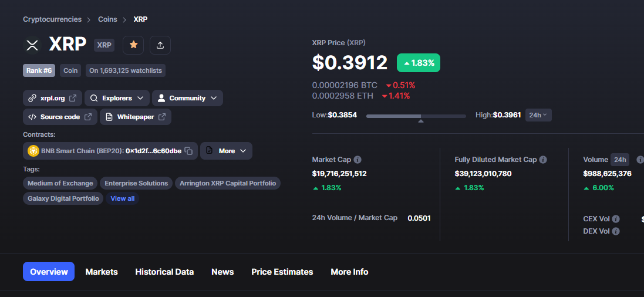This screenshot has height=297, width=644.
Task: Select the Galaxy Digital Portfolio tag
Action: coord(63,198)
